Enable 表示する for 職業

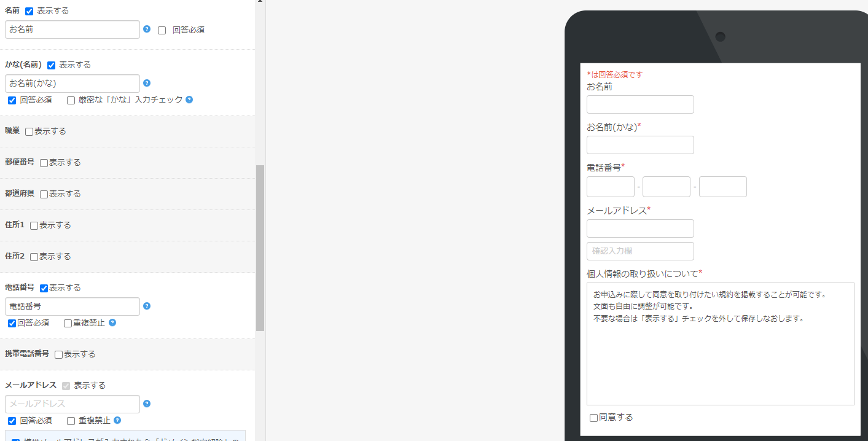pyautogui.click(x=29, y=131)
